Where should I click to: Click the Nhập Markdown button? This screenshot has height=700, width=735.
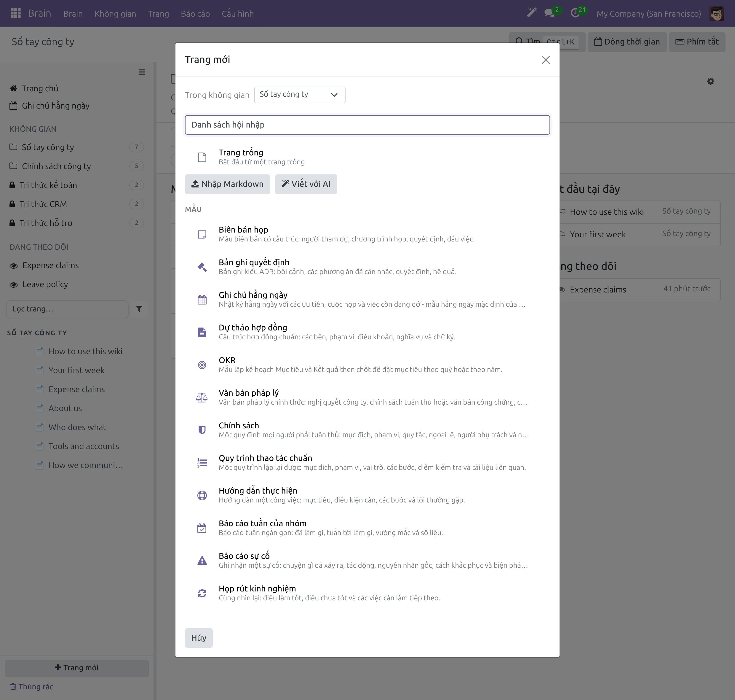pos(228,184)
